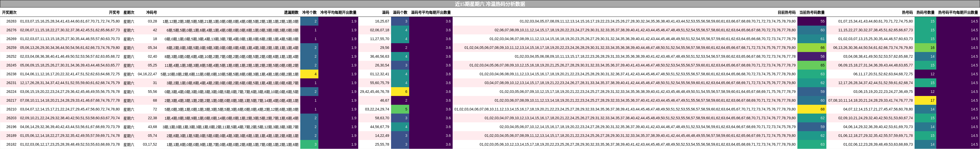Select period cell 26224
The height and width of the screenshot is (149, 980).
[x=11, y=92]
